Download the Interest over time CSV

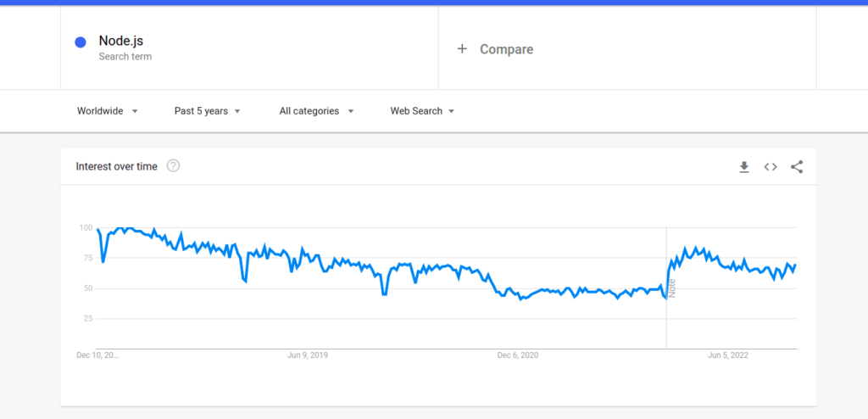pyautogui.click(x=744, y=167)
